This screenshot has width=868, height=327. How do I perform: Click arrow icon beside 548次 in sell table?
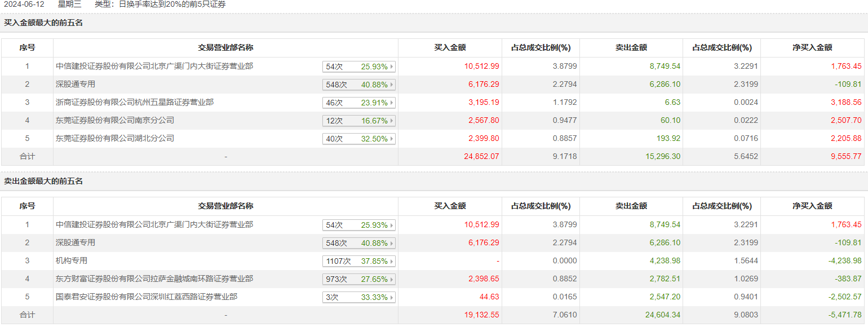pos(392,243)
